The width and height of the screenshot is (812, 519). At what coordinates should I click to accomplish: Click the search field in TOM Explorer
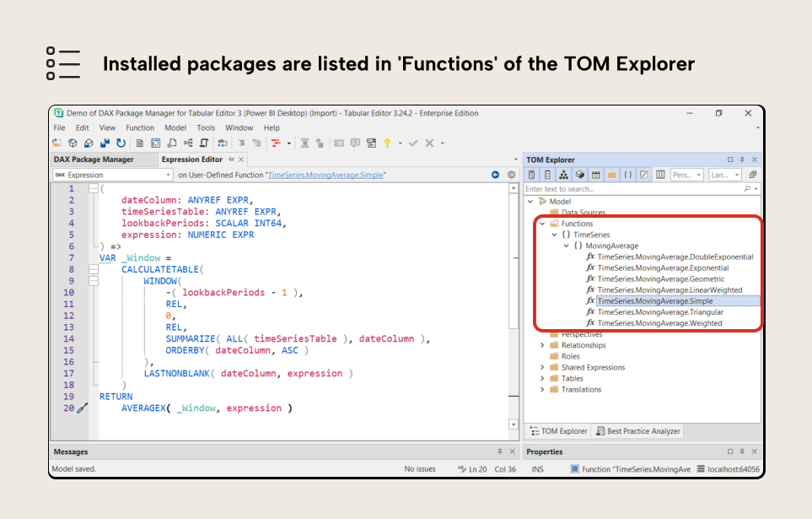coord(590,188)
